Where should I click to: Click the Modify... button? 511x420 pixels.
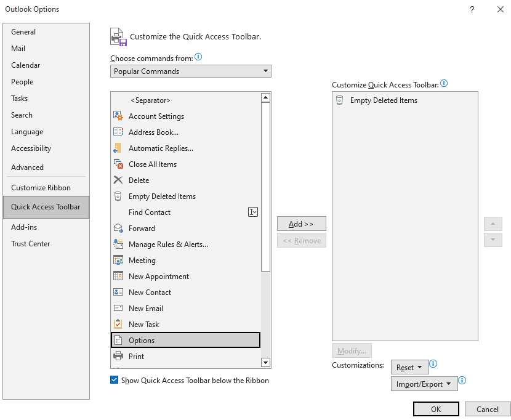tap(352, 351)
